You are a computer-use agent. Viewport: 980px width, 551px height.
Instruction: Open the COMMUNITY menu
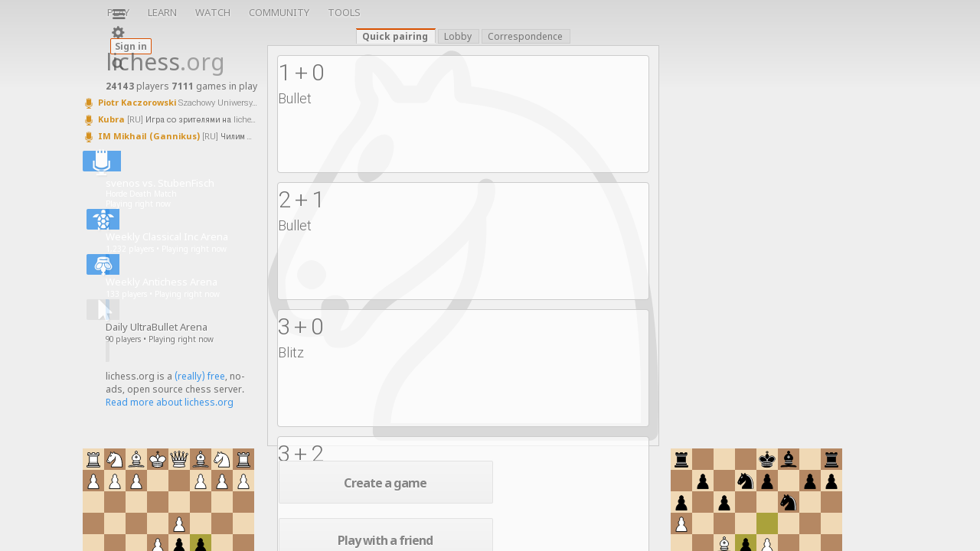click(279, 13)
